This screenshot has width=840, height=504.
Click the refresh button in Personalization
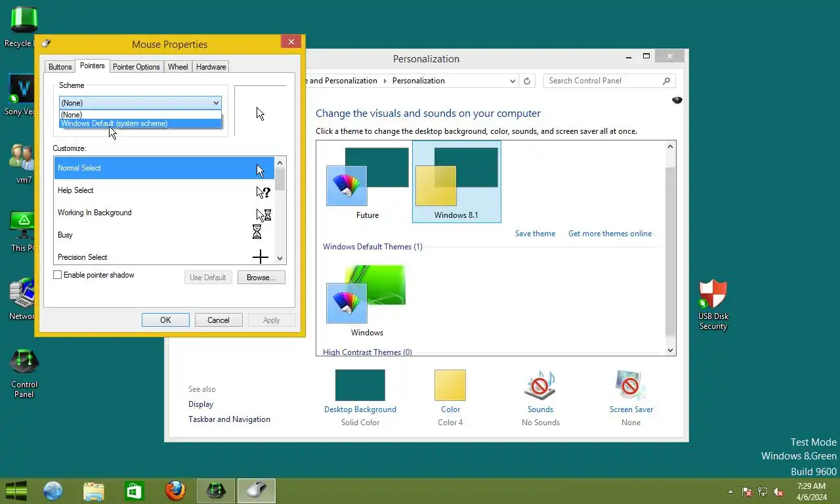(x=526, y=81)
